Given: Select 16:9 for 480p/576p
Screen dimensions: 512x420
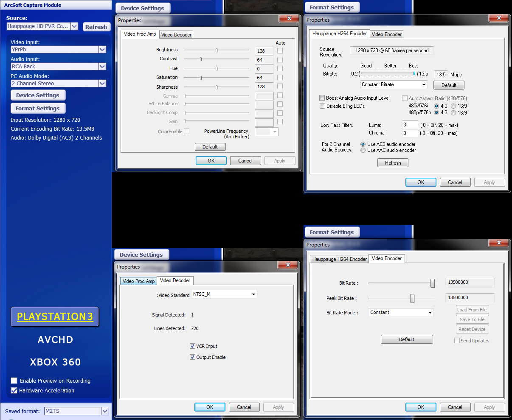Looking at the screenshot, I should (453, 113).
